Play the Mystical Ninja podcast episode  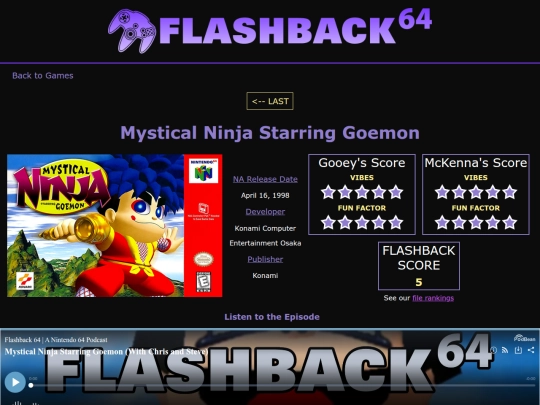[x=15, y=382]
